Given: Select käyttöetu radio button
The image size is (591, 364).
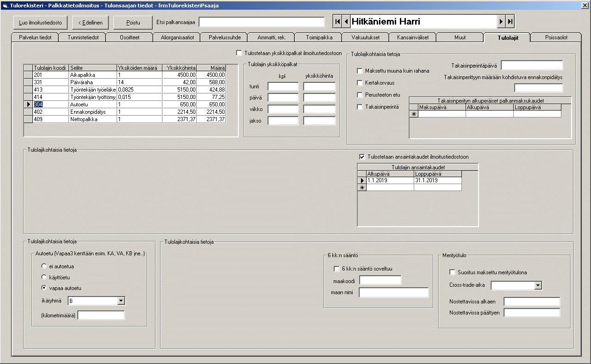Looking at the screenshot, I should coord(44,277).
